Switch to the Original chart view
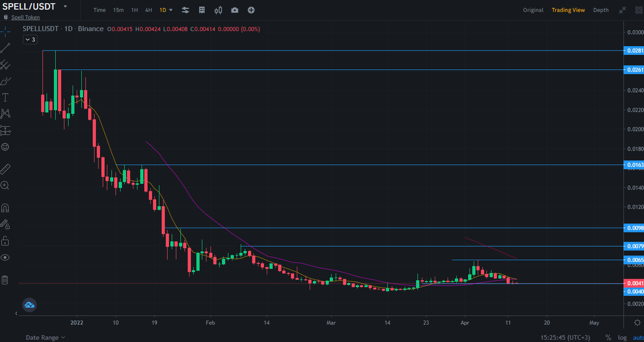The height and width of the screenshot is (342, 644). [533, 10]
